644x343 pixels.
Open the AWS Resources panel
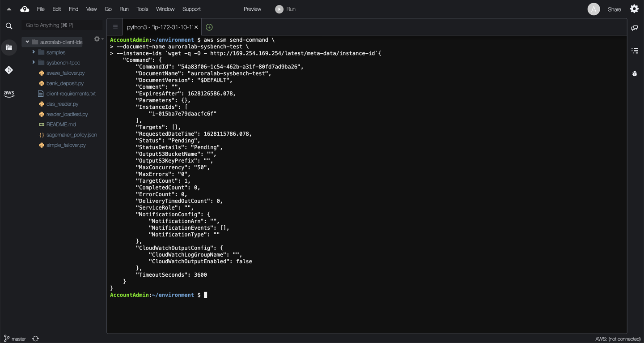point(9,94)
